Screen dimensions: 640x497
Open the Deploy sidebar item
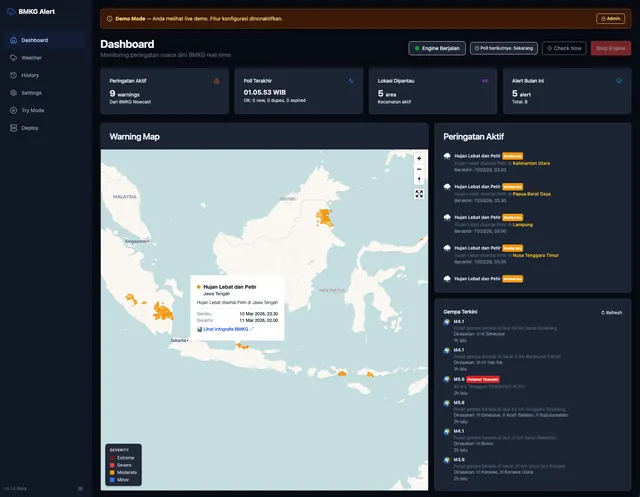coord(46,128)
